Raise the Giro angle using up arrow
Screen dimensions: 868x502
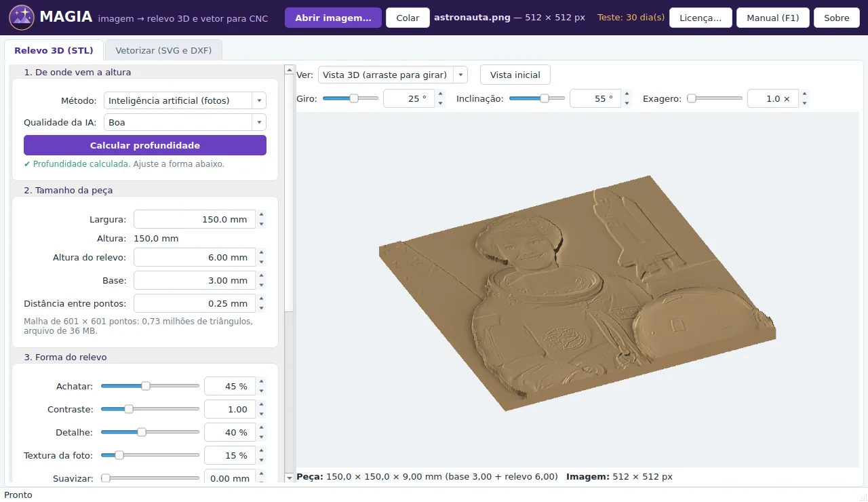(440, 94)
